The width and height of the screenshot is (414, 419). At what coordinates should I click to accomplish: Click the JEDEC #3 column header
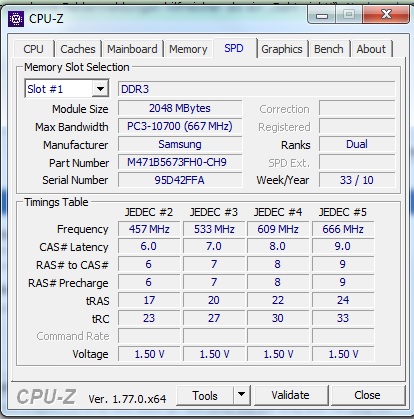214,212
